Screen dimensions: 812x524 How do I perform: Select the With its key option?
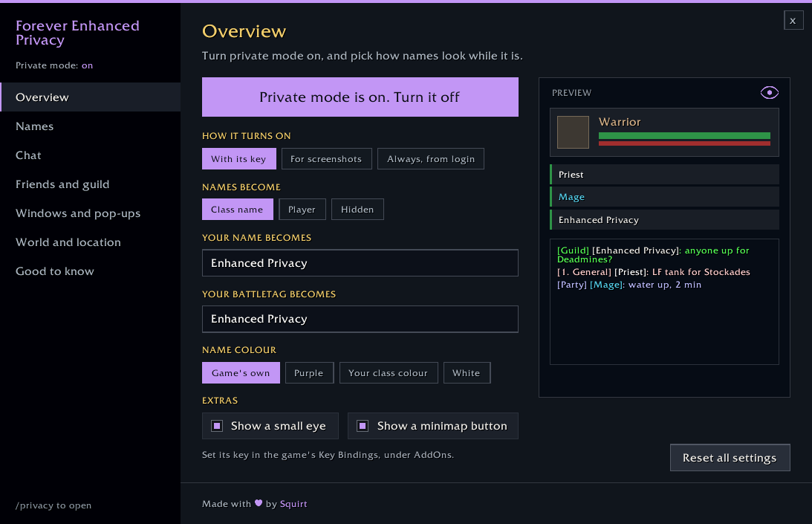click(x=238, y=159)
